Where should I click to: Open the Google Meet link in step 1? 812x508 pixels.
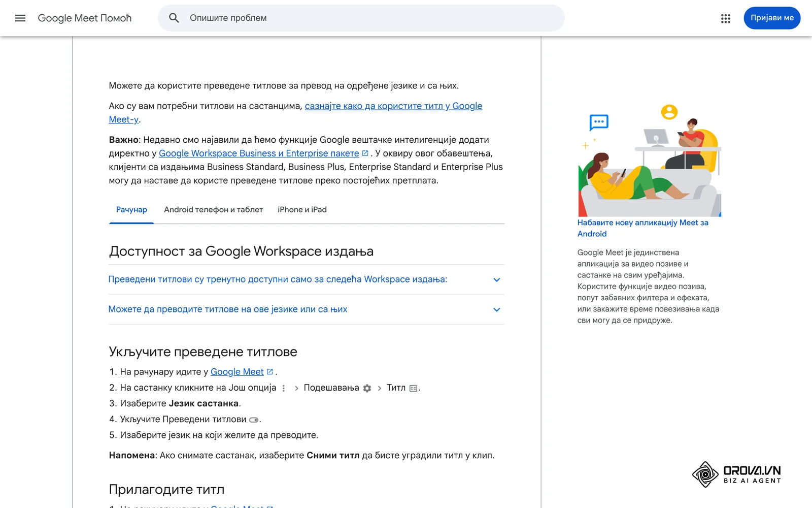tap(237, 372)
